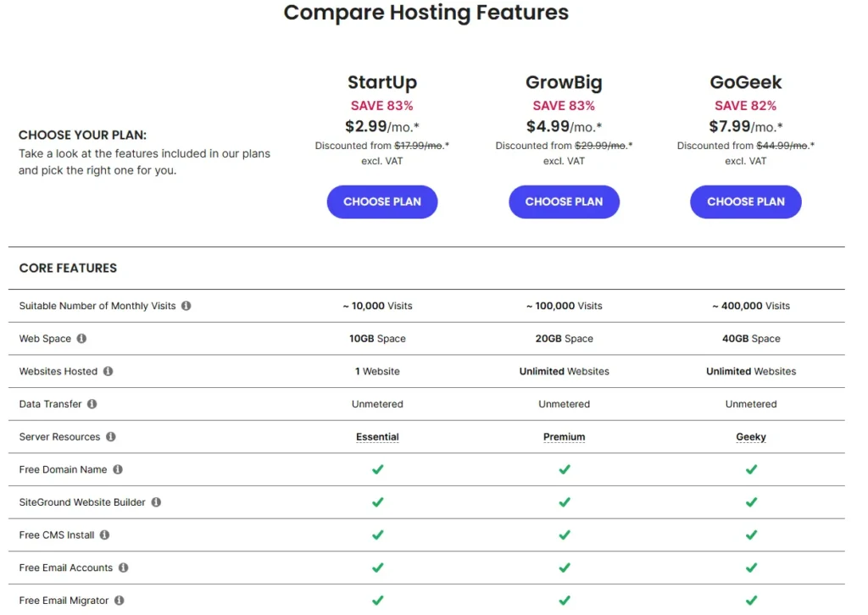Click GoGeek checkmark for Free Domain Name
The width and height of the screenshot is (868, 615).
(751, 469)
